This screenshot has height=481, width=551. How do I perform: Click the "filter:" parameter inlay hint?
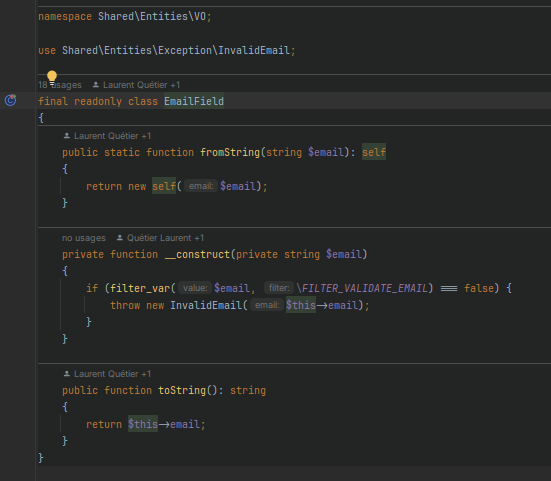(279, 288)
